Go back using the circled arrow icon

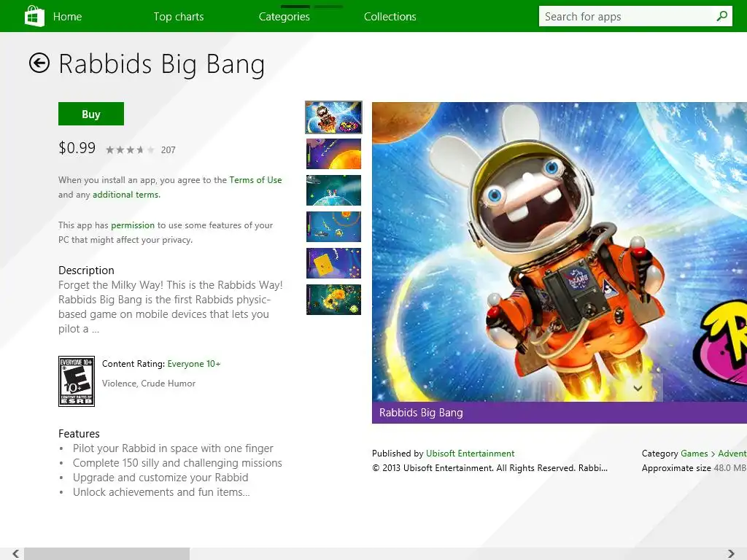39,63
